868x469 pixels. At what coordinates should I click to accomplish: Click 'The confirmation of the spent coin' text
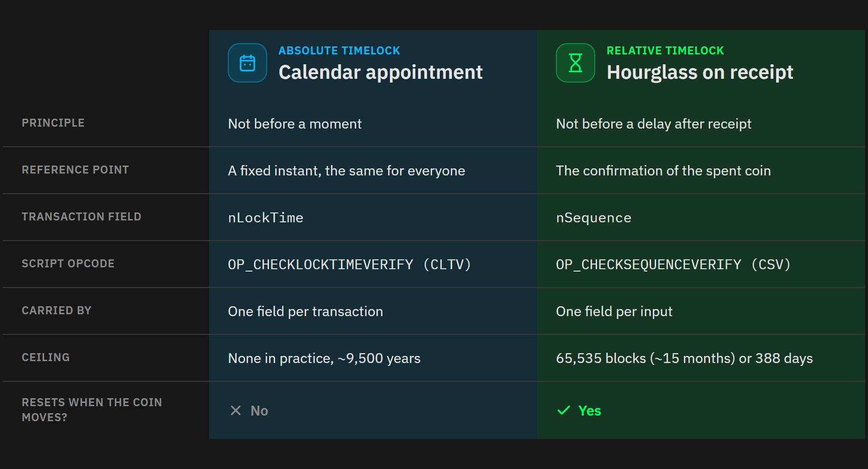point(664,171)
